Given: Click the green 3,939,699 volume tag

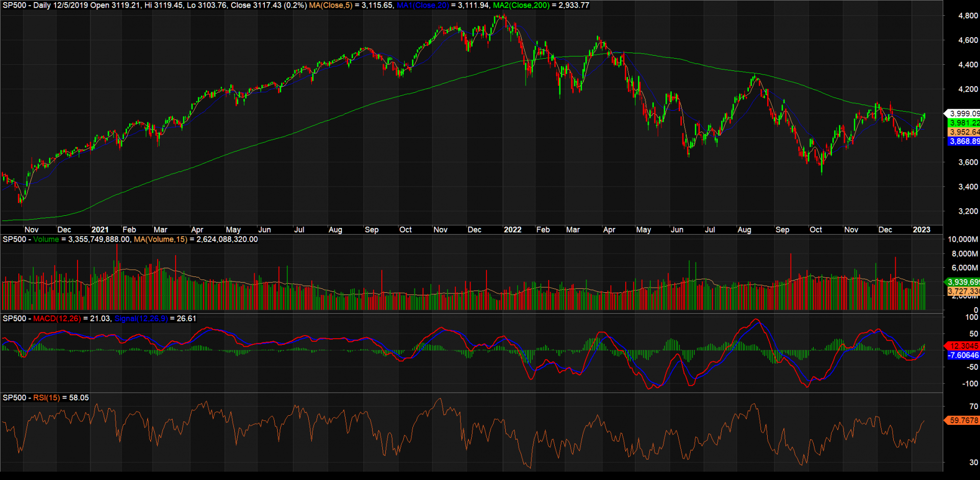Looking at the screenshot, I should [x=964, y=281].
